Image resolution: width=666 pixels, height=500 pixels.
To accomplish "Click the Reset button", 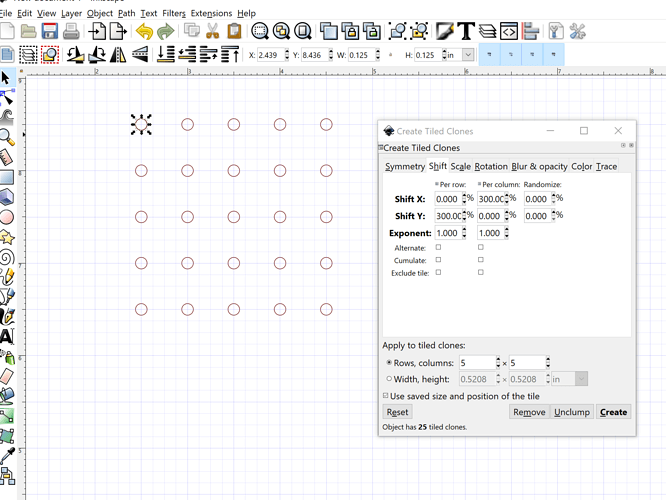I will [397, 412].
